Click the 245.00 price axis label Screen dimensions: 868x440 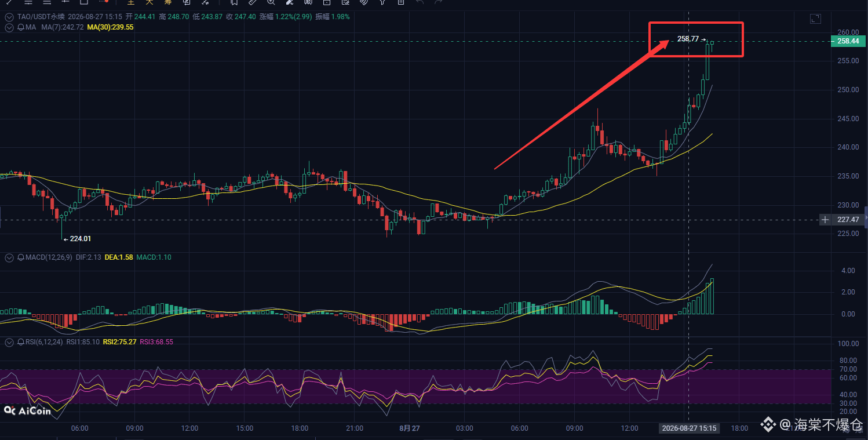coord(848,119)
